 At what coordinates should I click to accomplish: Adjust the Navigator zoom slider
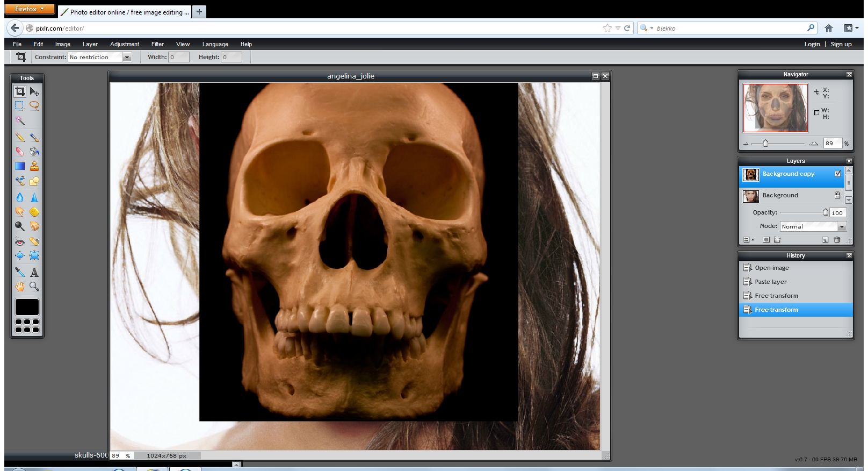click(x=765, y=143)
